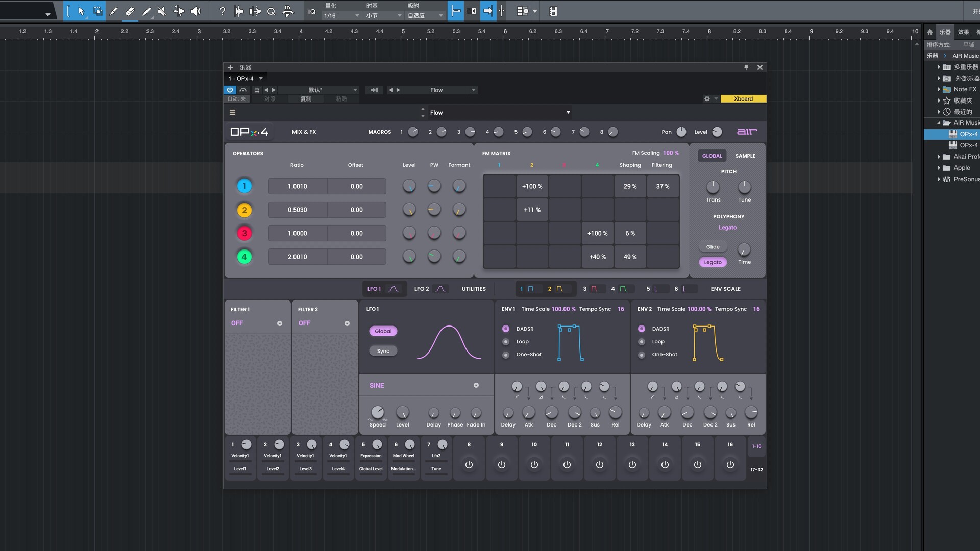Screen dimensions: 980x551
Task: Open the OPx-4 hamburger menu
Action: coord(232,113)
